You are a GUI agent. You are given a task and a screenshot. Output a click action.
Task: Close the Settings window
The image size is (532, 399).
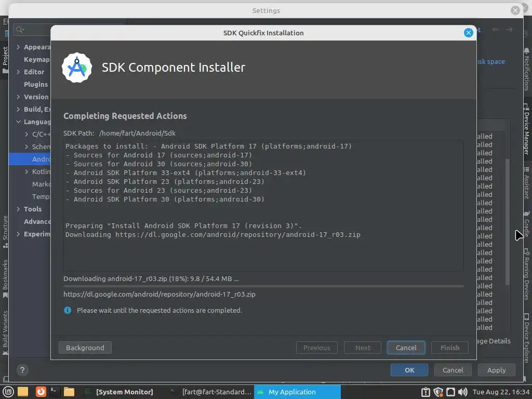coord(515,10)
